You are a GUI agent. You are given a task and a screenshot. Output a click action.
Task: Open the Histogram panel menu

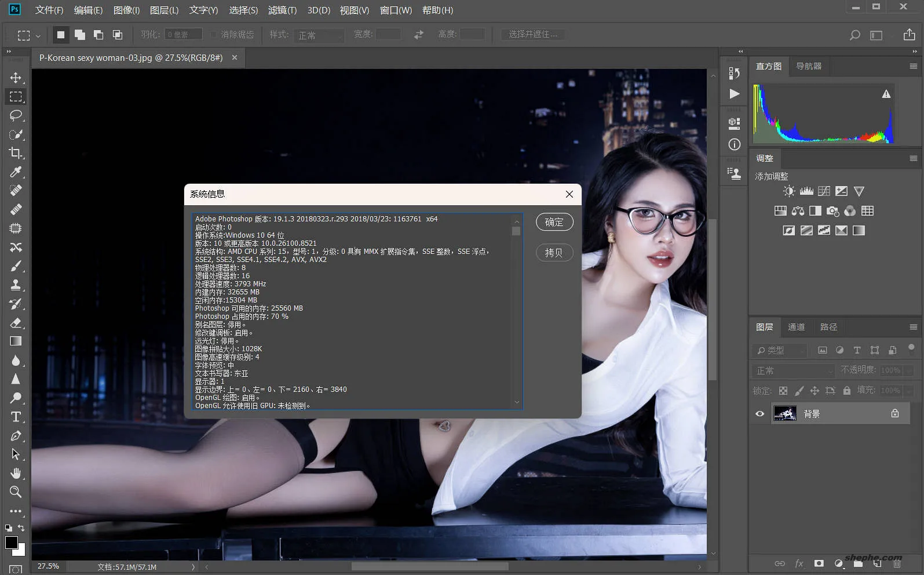[x=914, y=66]
